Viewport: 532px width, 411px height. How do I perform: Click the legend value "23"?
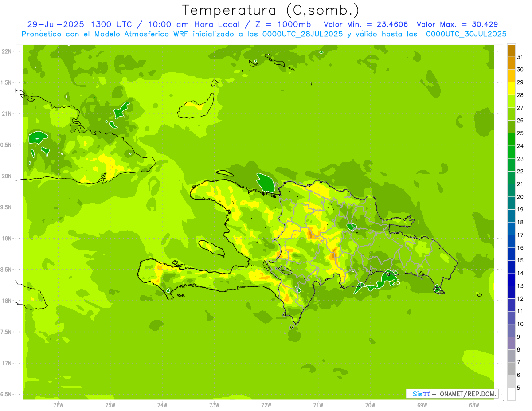point(520,158)
